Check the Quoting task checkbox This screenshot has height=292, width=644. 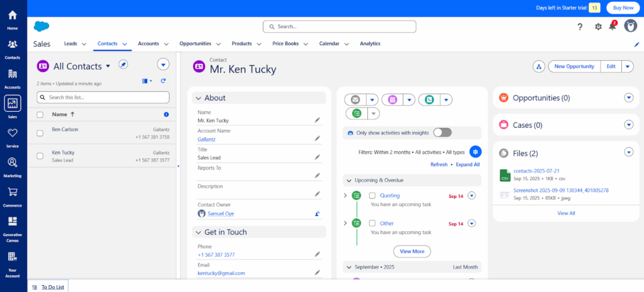point(372,195)
